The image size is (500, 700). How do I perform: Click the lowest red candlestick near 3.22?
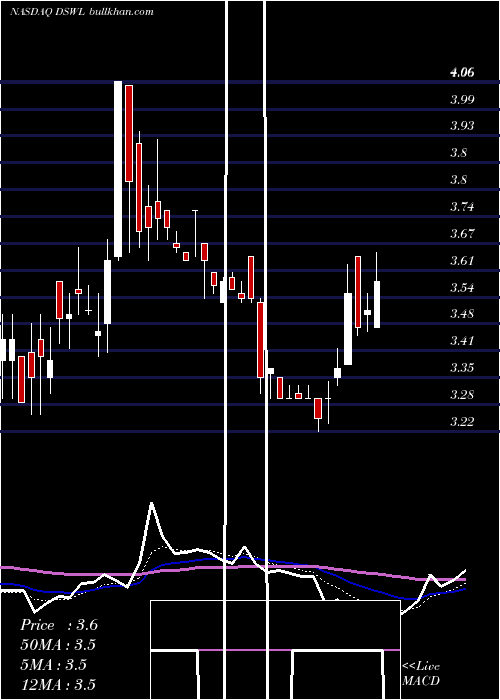tap(318, 408)
